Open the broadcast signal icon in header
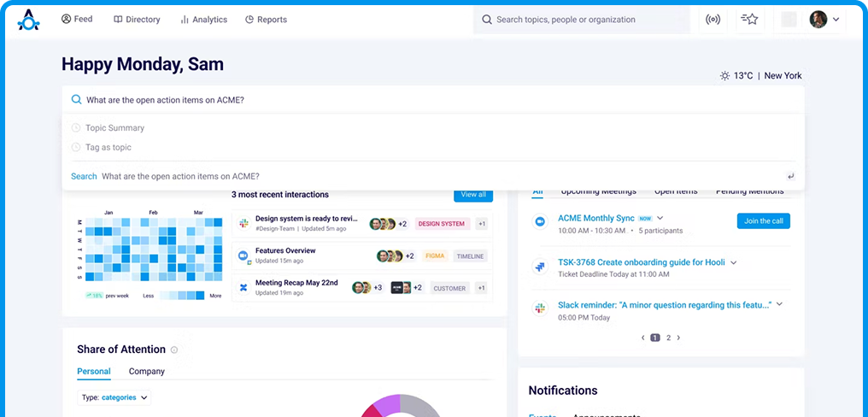Image resolution: width=868 pixels, height=417 pixels. tap(713, 20)
